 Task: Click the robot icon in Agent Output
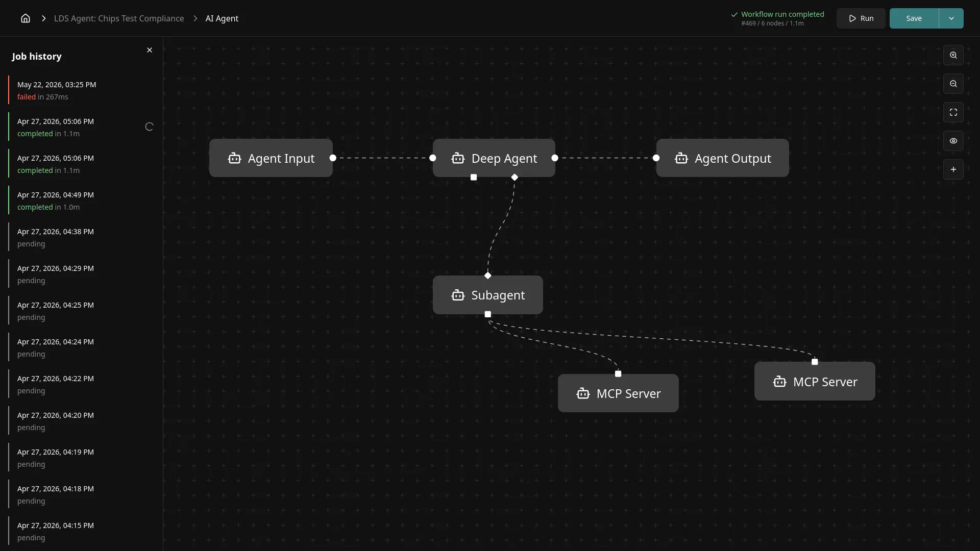click(681, 158)
